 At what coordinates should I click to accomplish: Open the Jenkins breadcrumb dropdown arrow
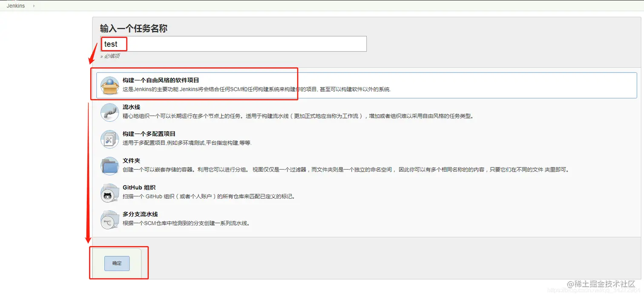[x=34, y=6]
